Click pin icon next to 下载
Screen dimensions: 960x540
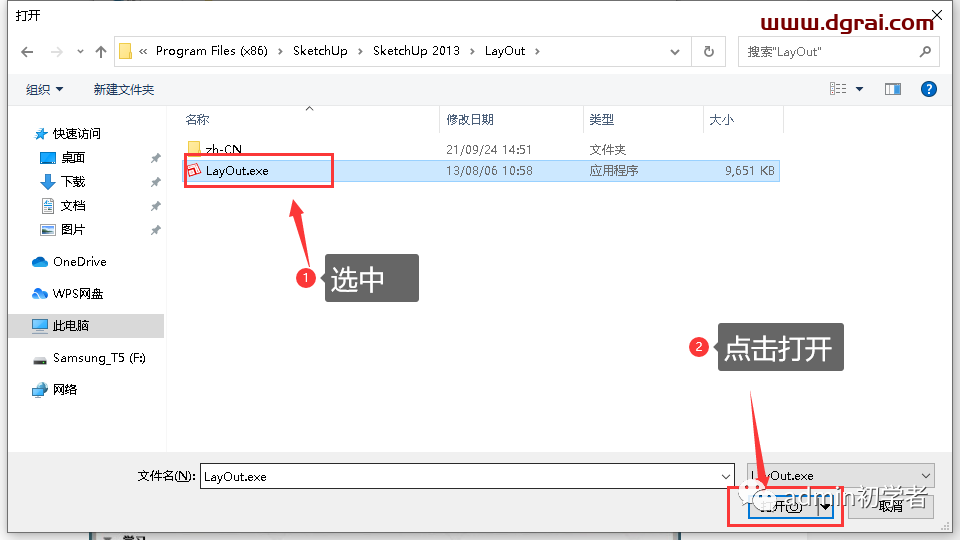click(156, 182)
